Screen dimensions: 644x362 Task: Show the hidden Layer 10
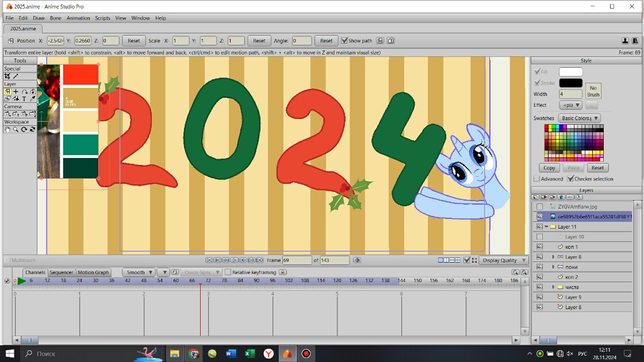pyautogui.click(x=540, y=237)
